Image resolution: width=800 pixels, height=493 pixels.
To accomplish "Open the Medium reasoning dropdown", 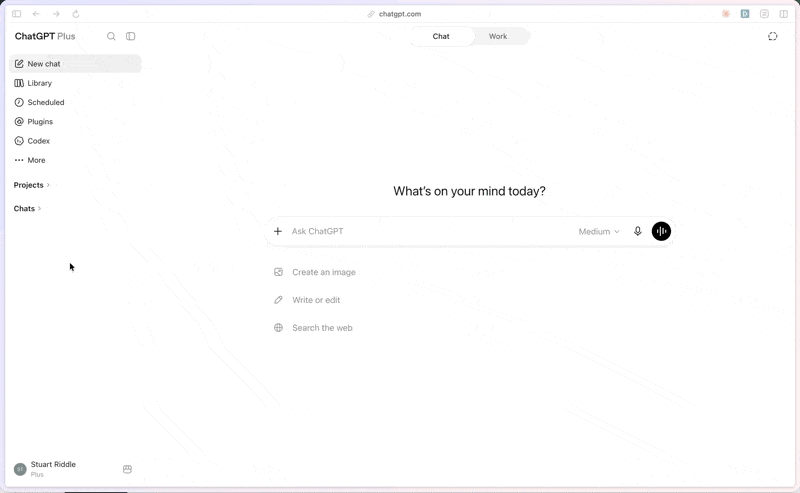I will tap(599, 232).
